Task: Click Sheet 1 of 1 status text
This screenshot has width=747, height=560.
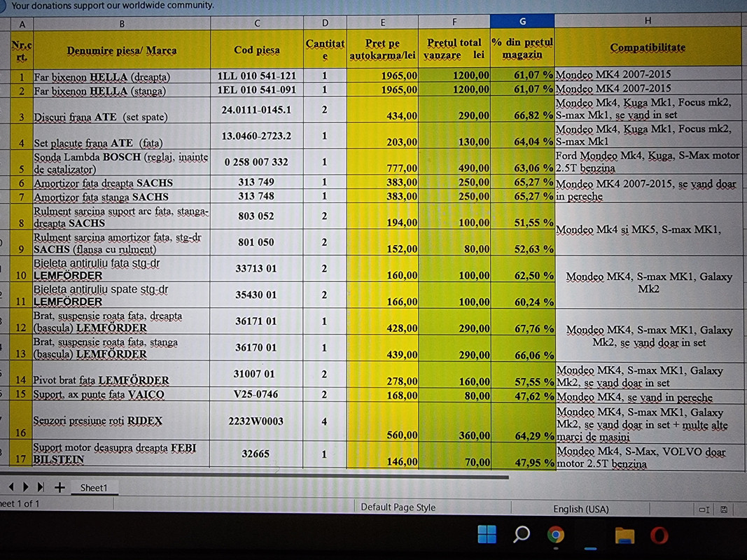Action: (20, 504)
